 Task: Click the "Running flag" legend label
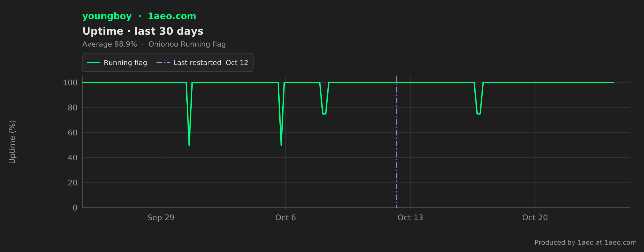[x=125, y=63]
